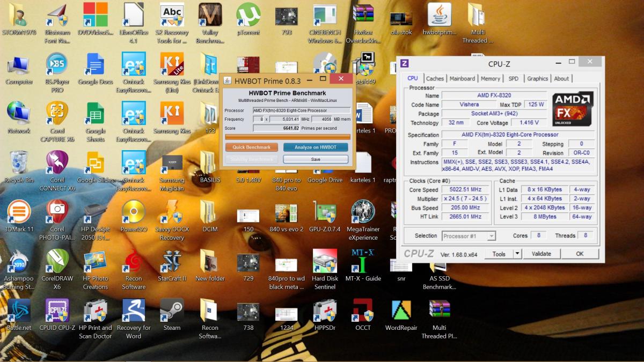Viewport: 644px width, 362px height.
Task: Select the Samsung Magician shortcut
Action: pos(172,171)
